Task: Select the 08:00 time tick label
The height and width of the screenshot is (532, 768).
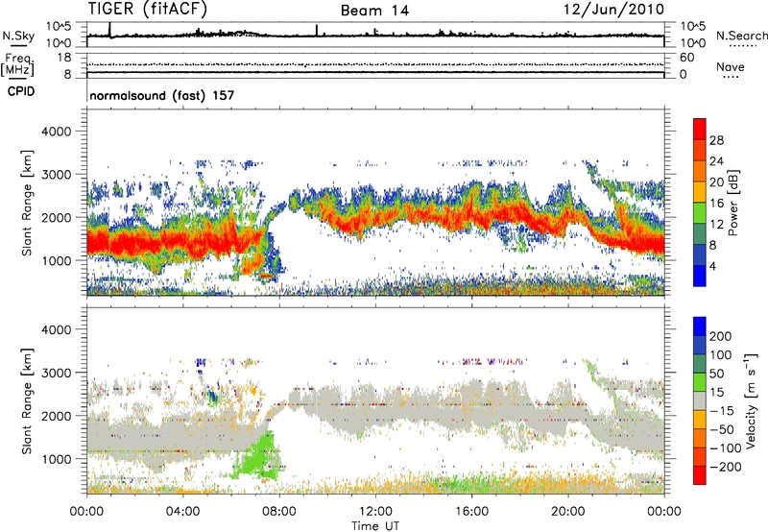Action: (279, 512)
